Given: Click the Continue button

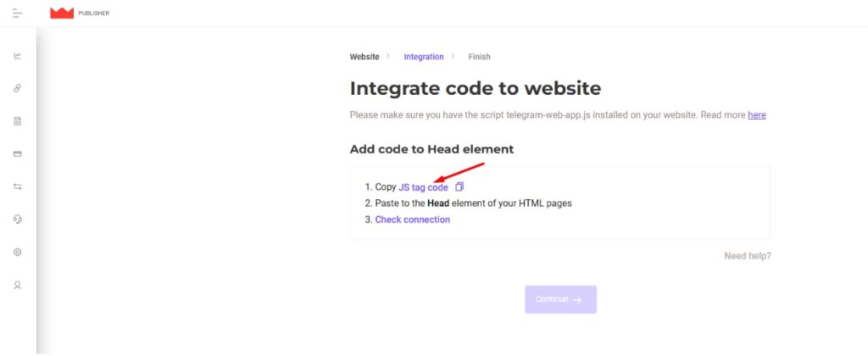Looking at the screenshot, I should click(x=560, y=299).
